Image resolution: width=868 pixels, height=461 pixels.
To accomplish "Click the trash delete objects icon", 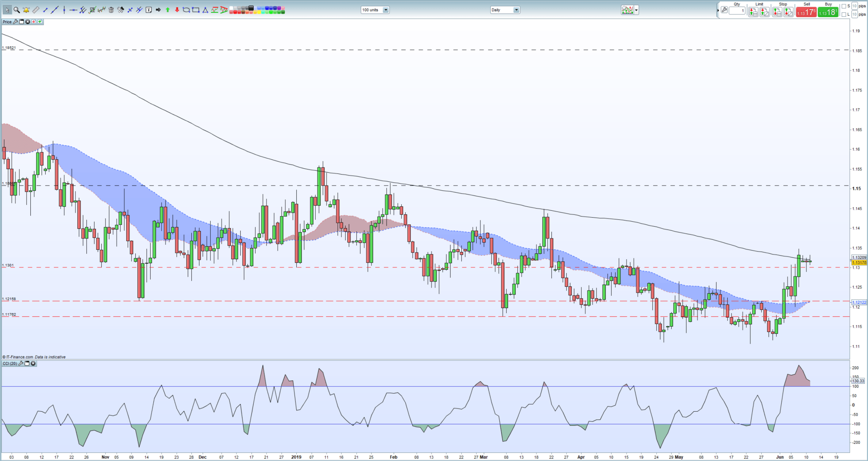I will click(111, 10).
